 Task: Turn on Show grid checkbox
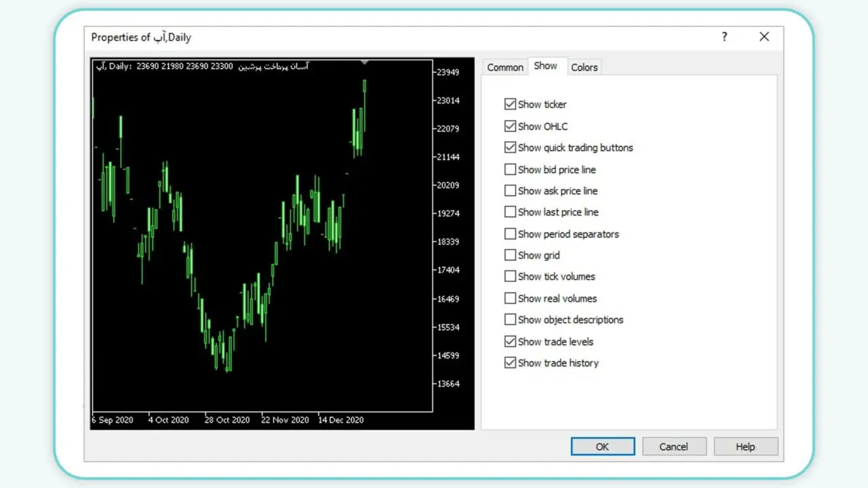click(510, 256)
